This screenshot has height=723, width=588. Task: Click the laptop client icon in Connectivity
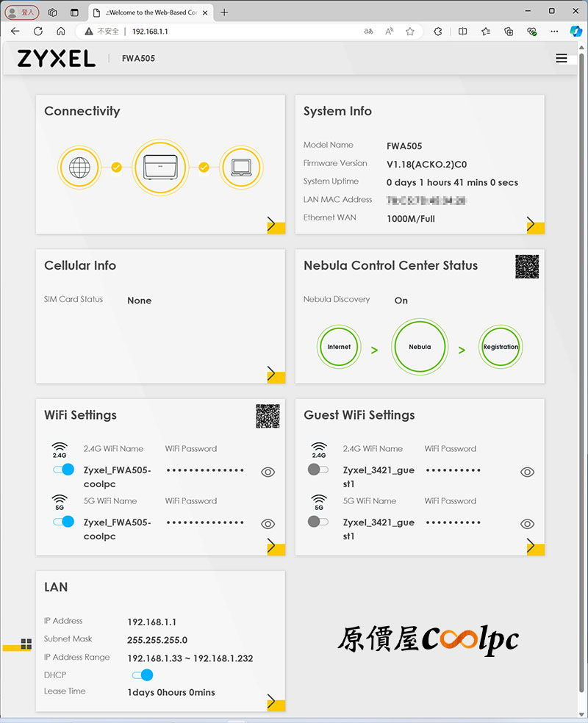tap(241, 168)
